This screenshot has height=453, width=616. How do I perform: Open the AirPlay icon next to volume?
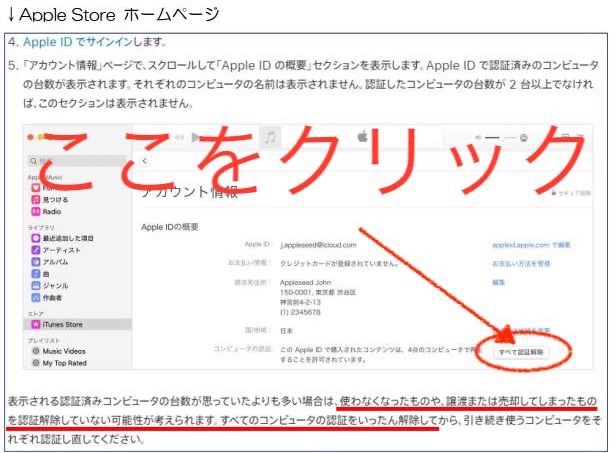tap(523, 138)
